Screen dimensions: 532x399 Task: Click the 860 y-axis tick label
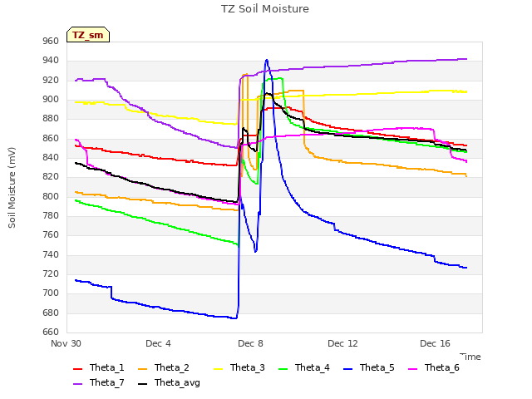tap(51, 139)
